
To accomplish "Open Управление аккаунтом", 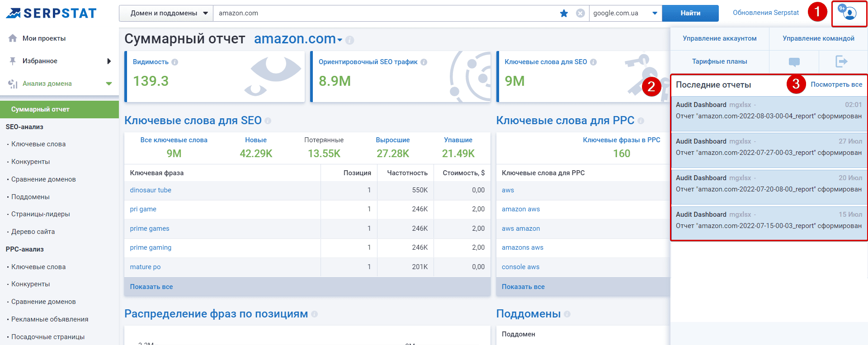I will [720, 38].
